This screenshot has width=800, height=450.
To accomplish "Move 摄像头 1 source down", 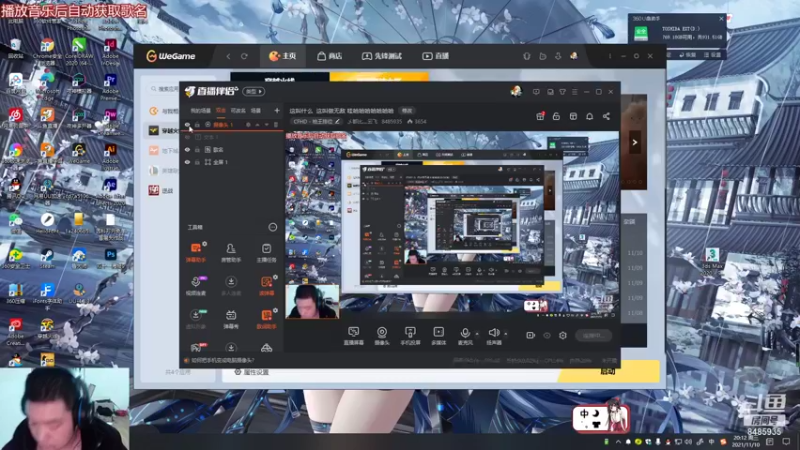I will click(x=266, y=124).
